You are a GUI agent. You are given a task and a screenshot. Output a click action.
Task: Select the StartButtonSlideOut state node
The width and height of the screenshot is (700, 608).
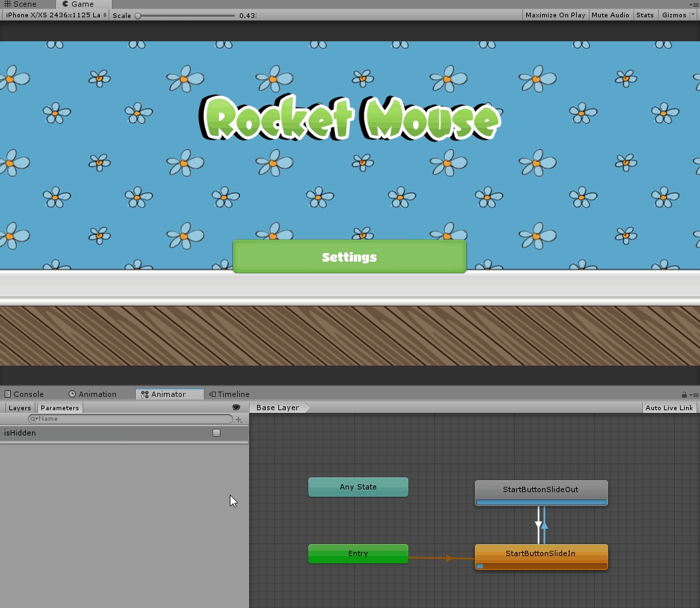coord(541,489)
